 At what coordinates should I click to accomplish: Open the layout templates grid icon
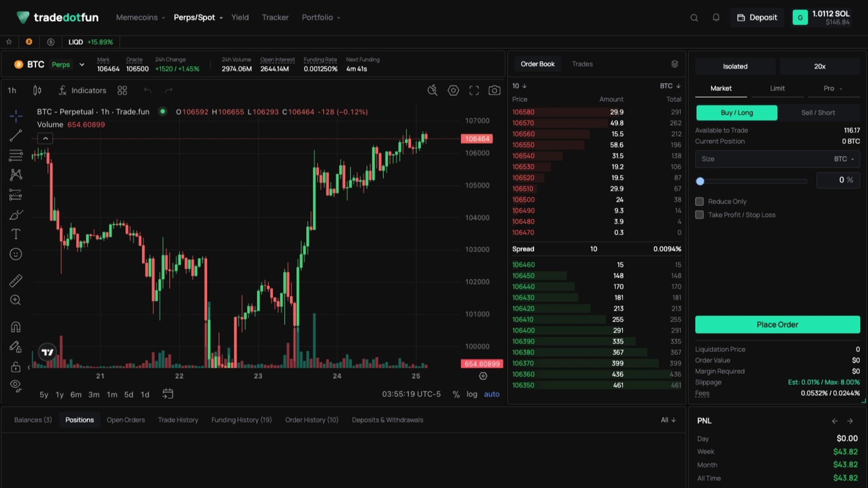click(122, 90)
